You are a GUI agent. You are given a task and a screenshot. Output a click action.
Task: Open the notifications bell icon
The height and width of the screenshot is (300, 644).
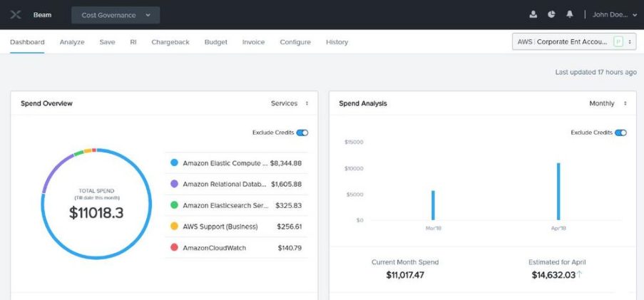[x=570, y=14]
